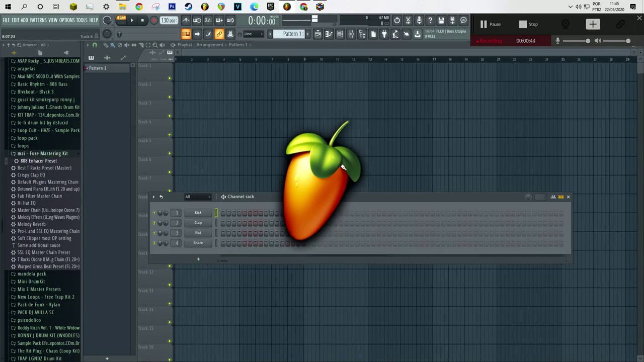Open the PATTERNS menu
The width and height of the screenshot is (644, 362).
(38, 20)
